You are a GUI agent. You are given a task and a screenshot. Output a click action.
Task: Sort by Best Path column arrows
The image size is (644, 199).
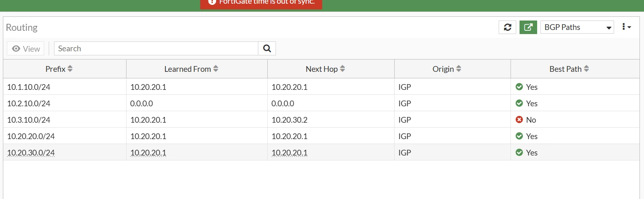coord(586,69)
